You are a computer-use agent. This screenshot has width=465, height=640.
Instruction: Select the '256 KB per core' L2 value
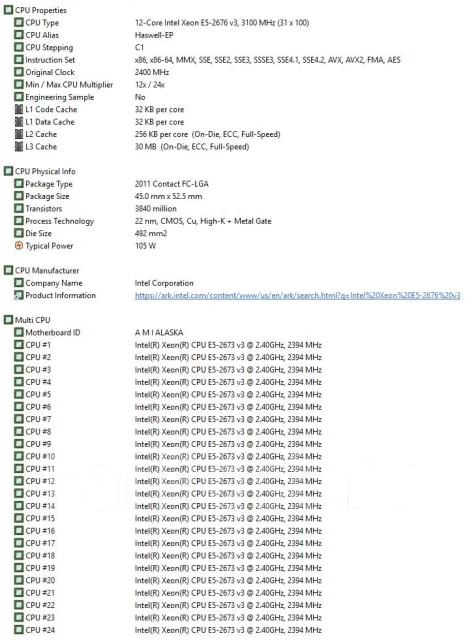pyautogui.click(x=161, y=134)
